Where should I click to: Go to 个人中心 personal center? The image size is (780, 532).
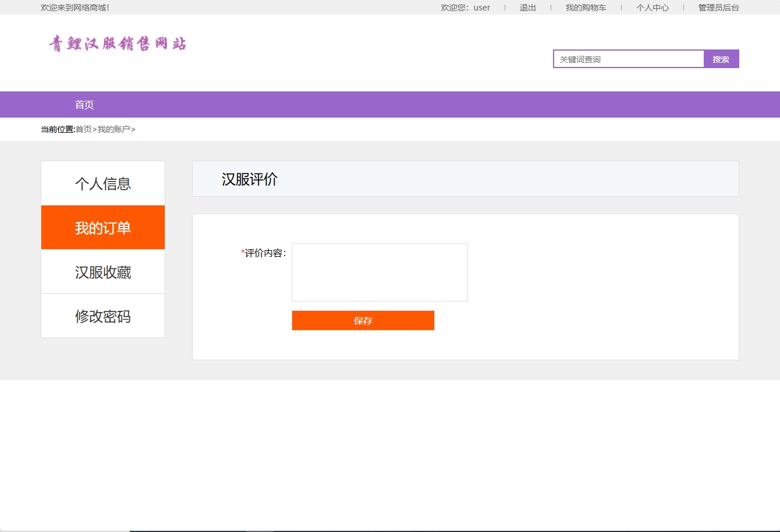click(x=652, y=8)
